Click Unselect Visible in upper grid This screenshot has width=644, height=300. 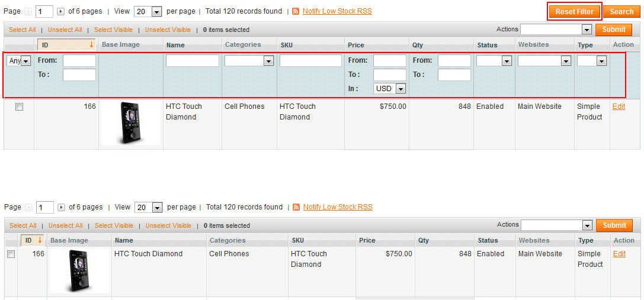pos(168,30)
